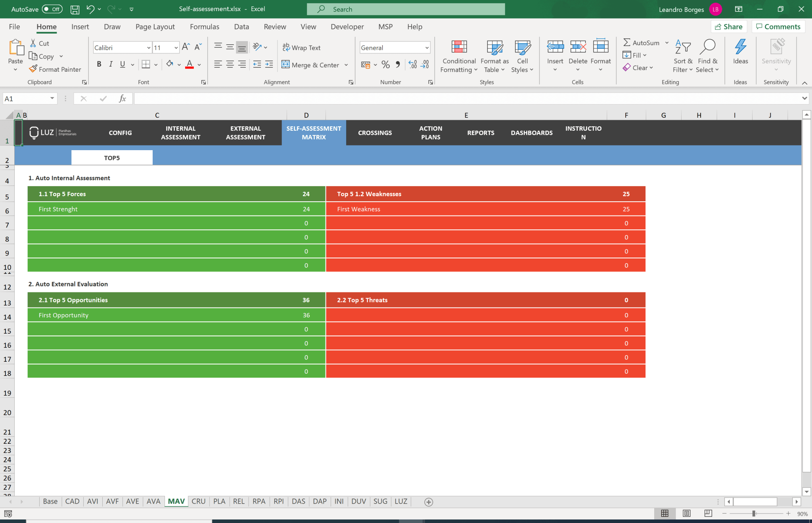Screen dimensions: 812x523
Task: Open the SELF-ASSESSMENT MATRIX navigation link
Action: 314,133
